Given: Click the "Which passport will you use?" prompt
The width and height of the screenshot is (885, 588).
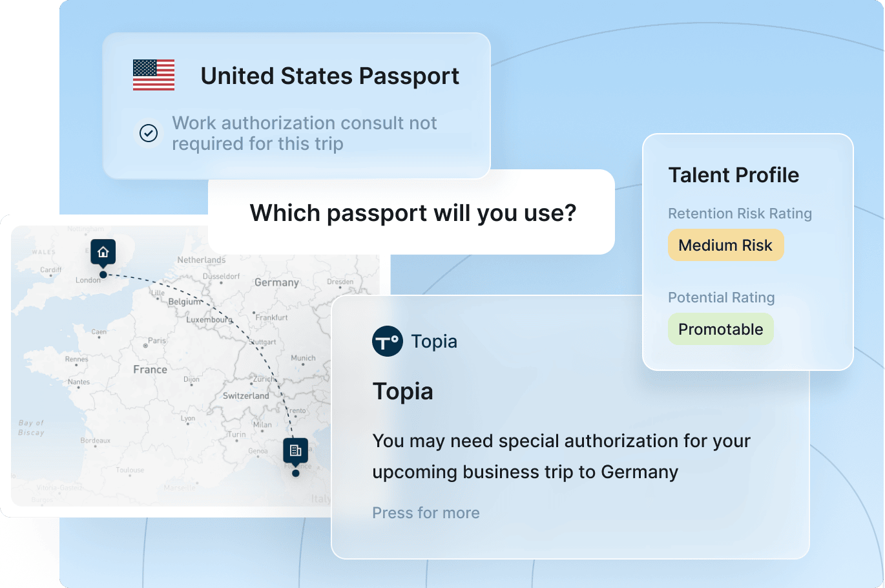Looking at the screenshot, I should (413, 213).
